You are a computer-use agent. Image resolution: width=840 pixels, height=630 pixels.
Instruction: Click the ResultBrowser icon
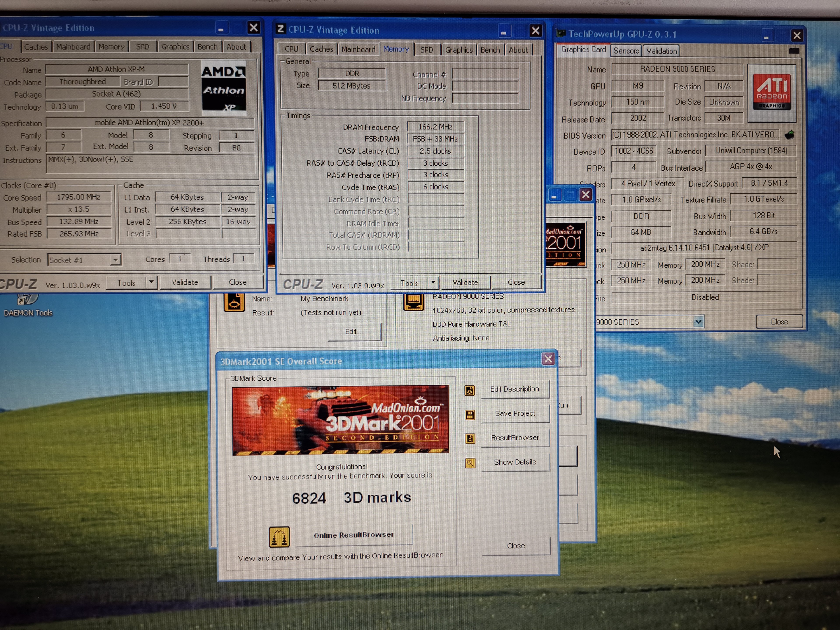tap(470, 439)
